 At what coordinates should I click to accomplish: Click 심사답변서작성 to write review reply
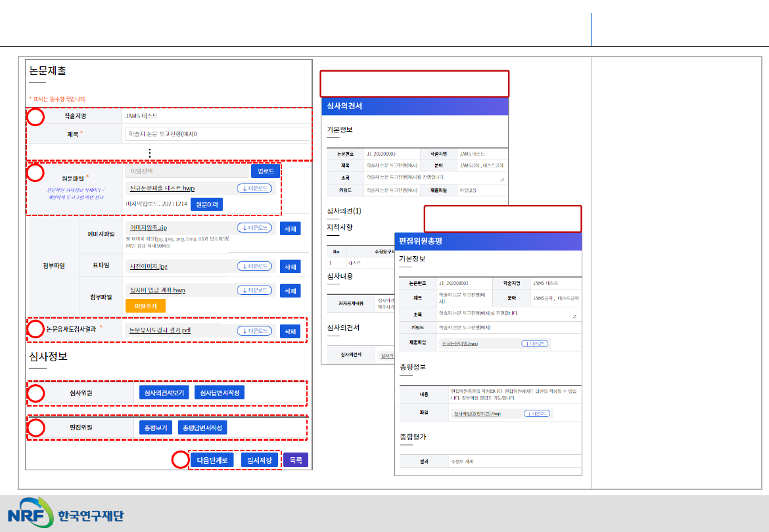220,393
